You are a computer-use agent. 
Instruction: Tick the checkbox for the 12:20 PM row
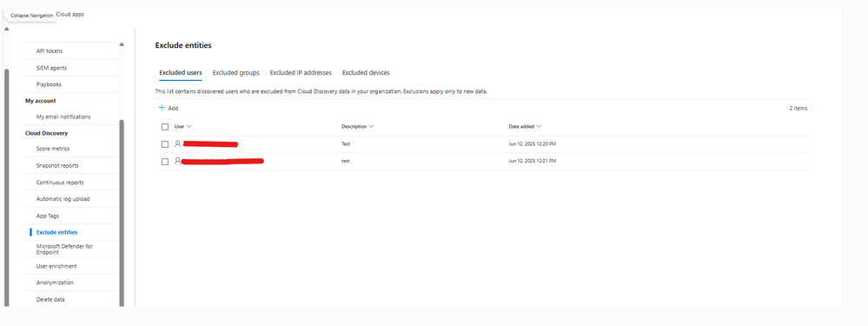(165, 144)
